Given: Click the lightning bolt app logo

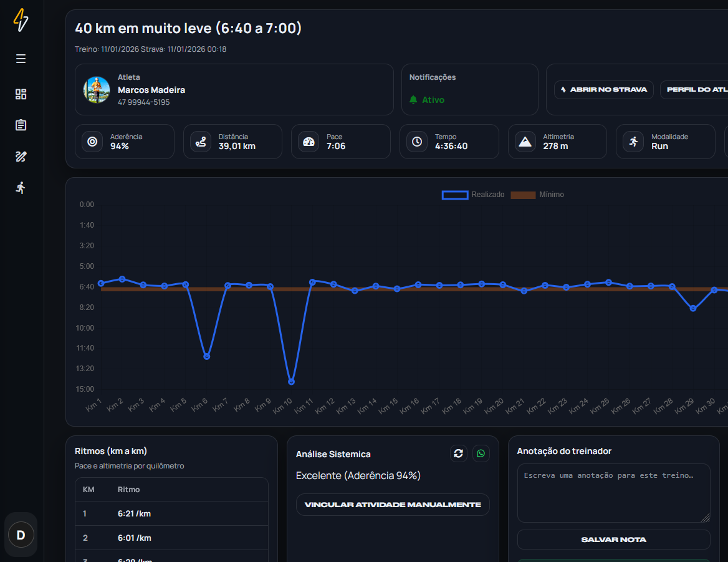Looking at the screenshot, I should tap(21, 20).
